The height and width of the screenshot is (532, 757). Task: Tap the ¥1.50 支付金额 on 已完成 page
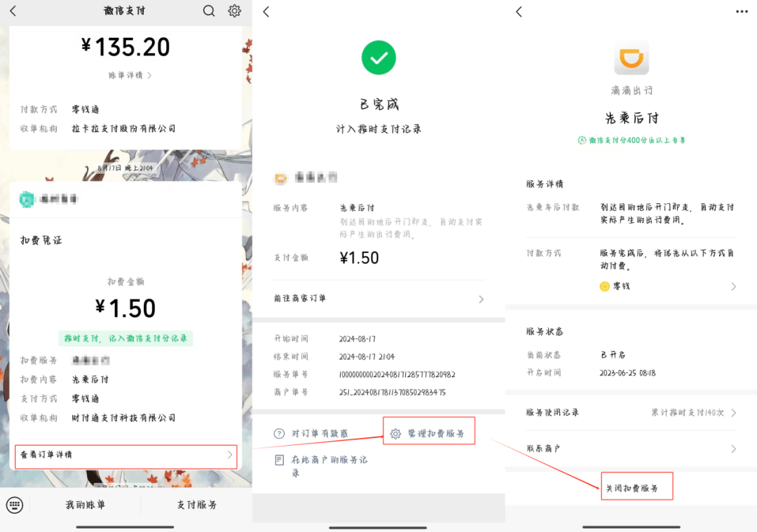(x=359, y=258)
